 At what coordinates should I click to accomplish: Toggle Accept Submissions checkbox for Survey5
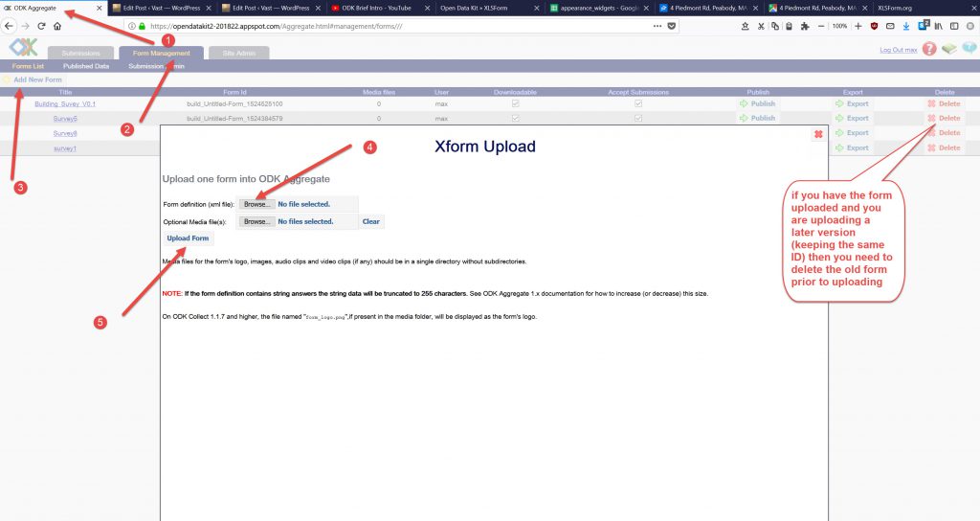point(638,118)
